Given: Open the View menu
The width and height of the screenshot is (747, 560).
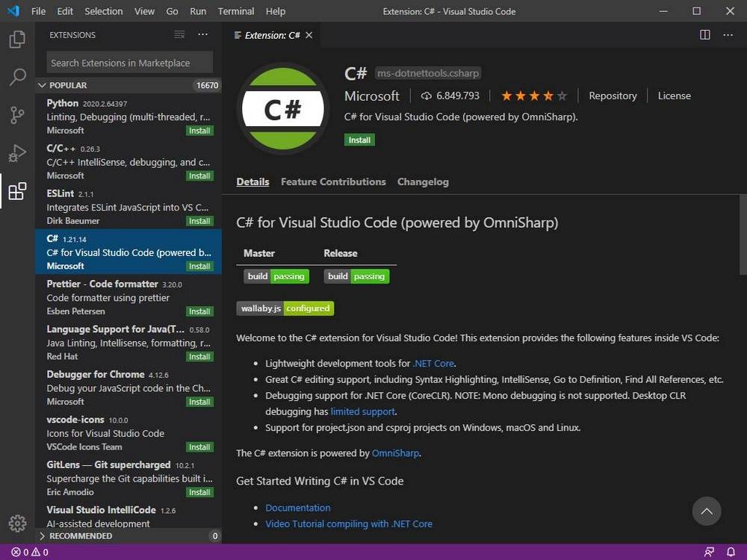Looking at the screenshot, I should [144, 11].
